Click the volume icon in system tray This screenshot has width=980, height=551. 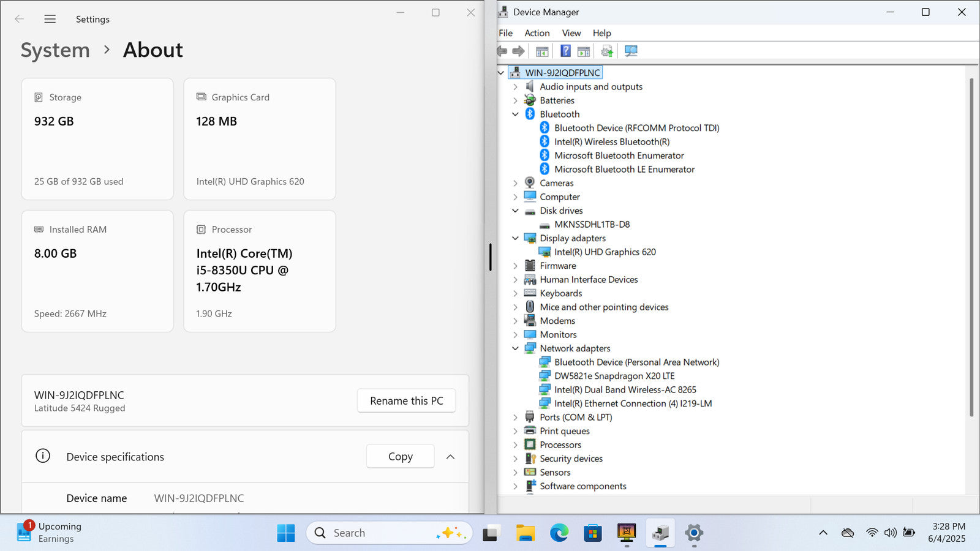pyautogui.click(x=891, y=533)
